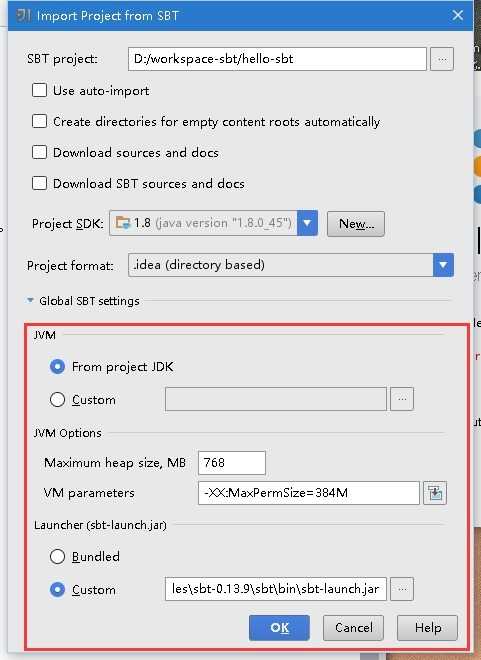Viewport: 481px width, 660px height.
Task: Click the Maximum heap size field
Action: pyautogui.click(x=232, y=463)
